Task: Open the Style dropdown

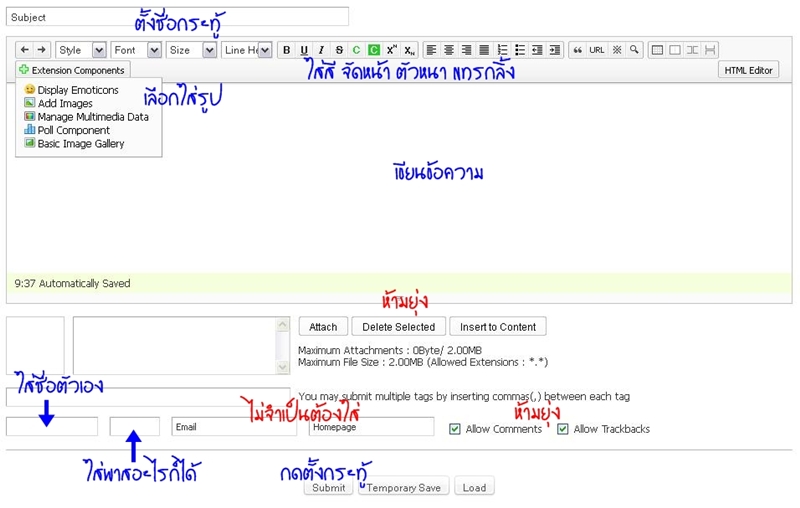Action: coord(81,50)
